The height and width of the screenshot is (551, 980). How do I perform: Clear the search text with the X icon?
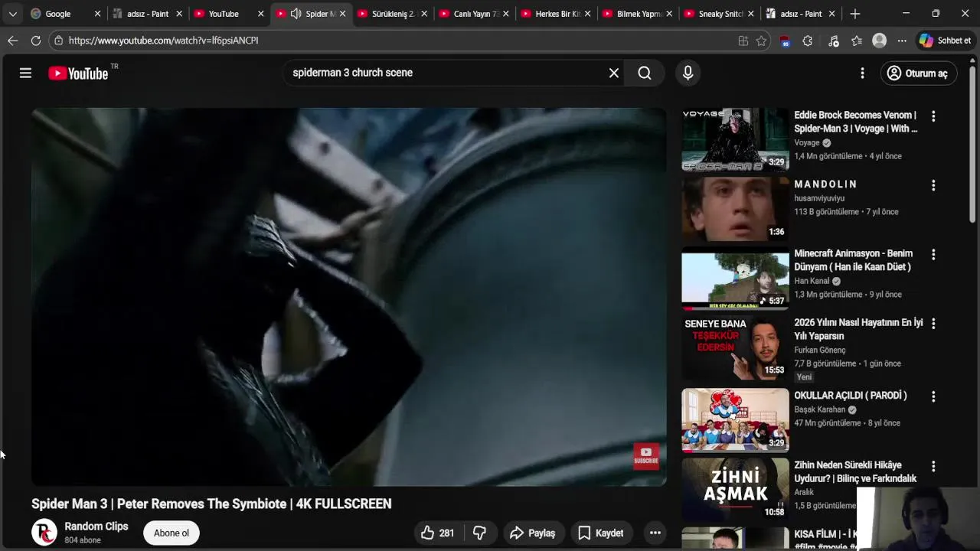pos(613,73)
